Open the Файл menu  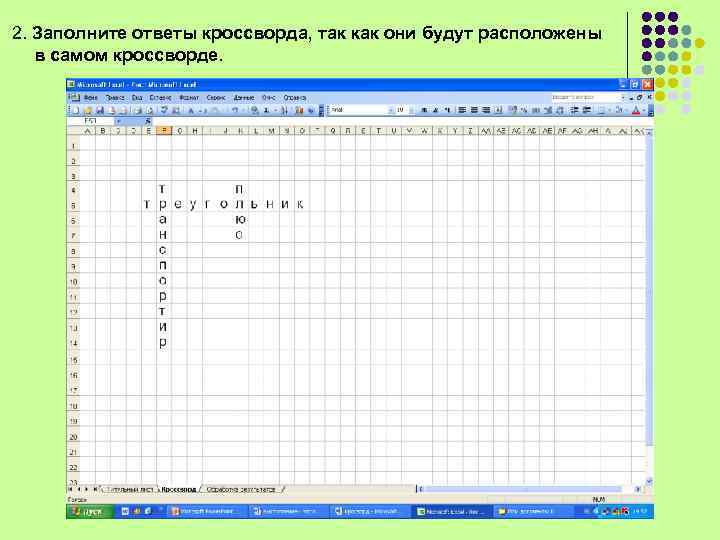[91, 98]
